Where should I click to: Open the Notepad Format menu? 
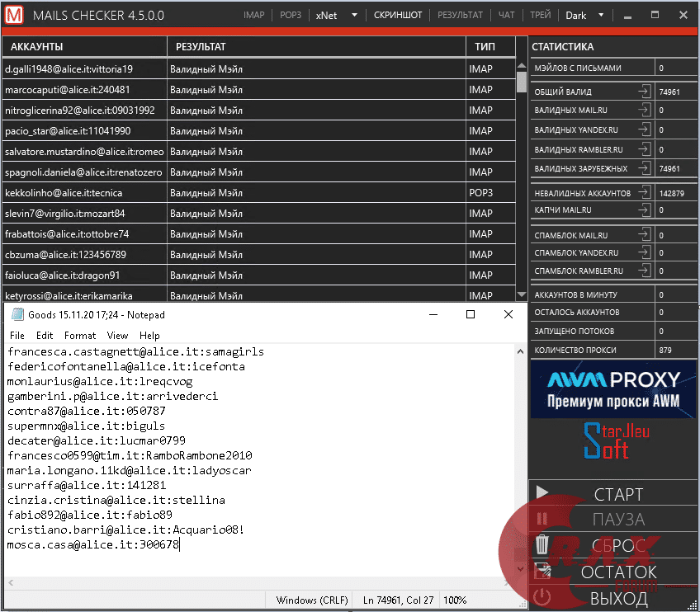coord(80,336)
